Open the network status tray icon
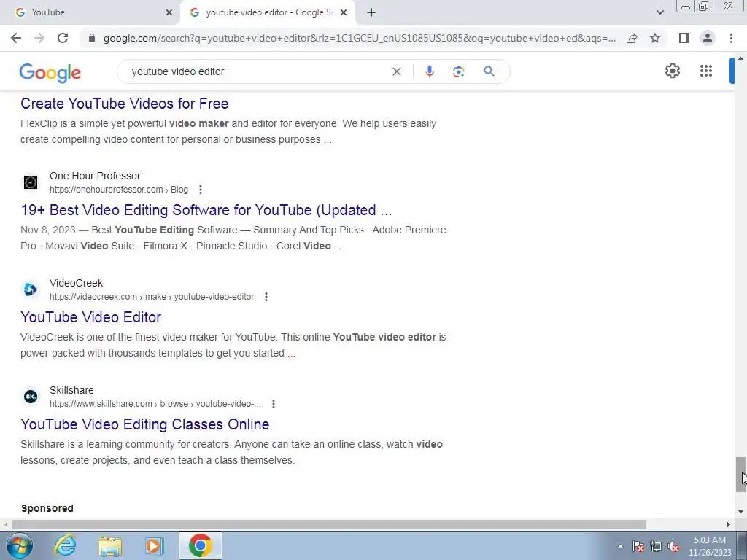The image size is (747, 560). point(656,546)
